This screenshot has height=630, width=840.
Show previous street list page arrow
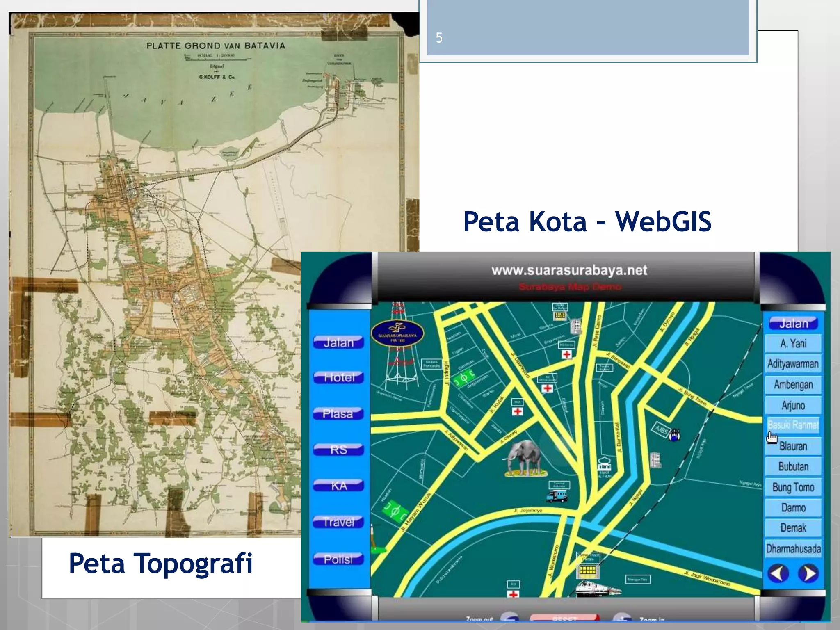coord(778,573)
